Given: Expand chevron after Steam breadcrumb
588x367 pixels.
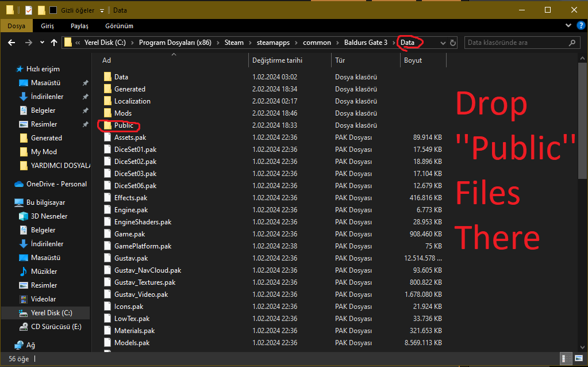Looking at the screenshot, I should (x=250, y=43).
